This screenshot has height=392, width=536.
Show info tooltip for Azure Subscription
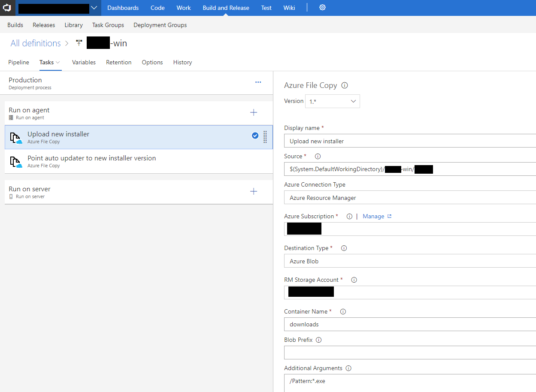tap(349, 217)
